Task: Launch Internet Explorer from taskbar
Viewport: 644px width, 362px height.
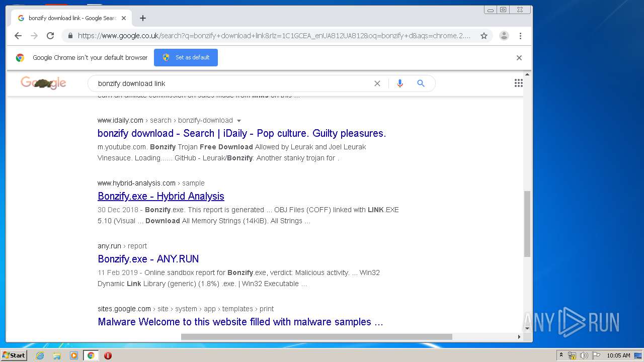Action: (x=40, y=355)
